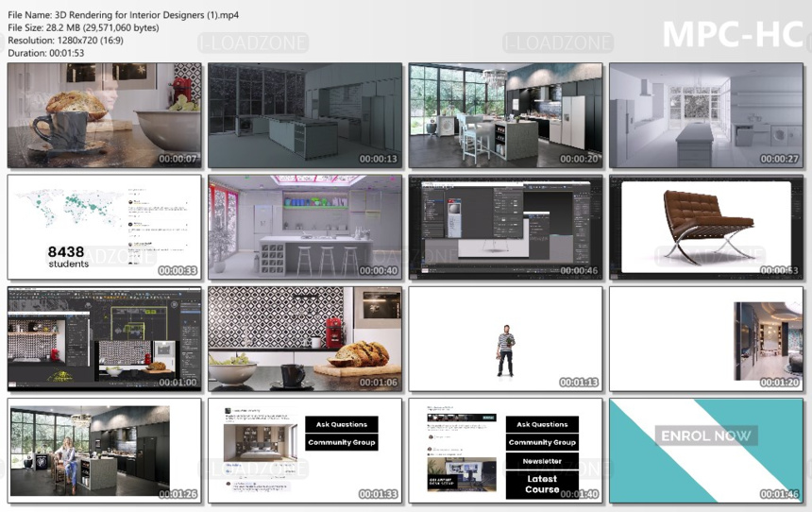Viewport: 812px width, 512px height.
Task: Click the Duration 00:01:53 text
Action: tap(45, 53)
